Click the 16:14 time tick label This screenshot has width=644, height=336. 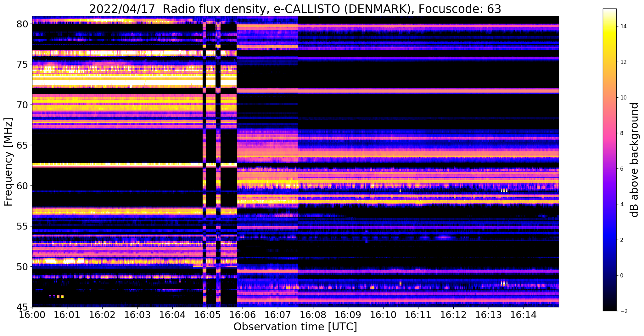[524, 315]
